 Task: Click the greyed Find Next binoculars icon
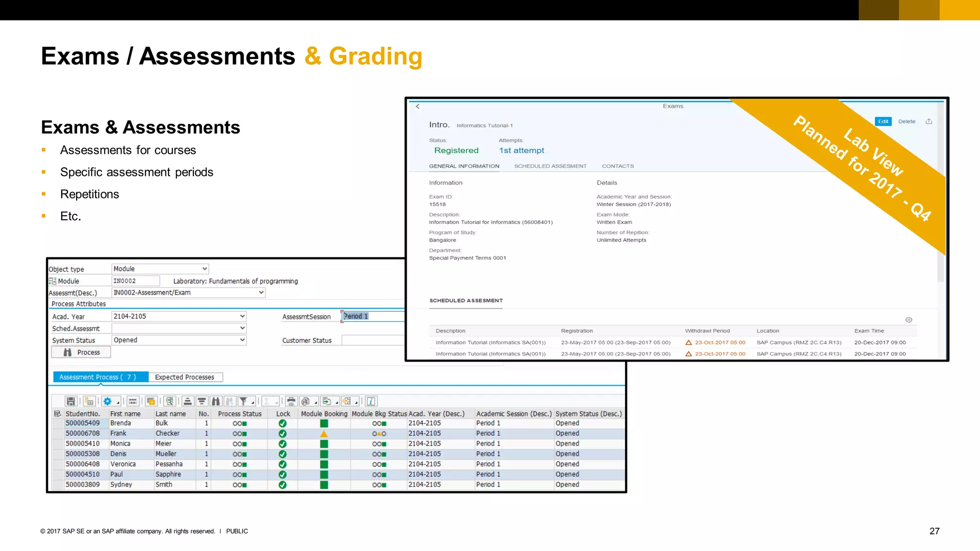pyautogui.click(x=230, y=401)
